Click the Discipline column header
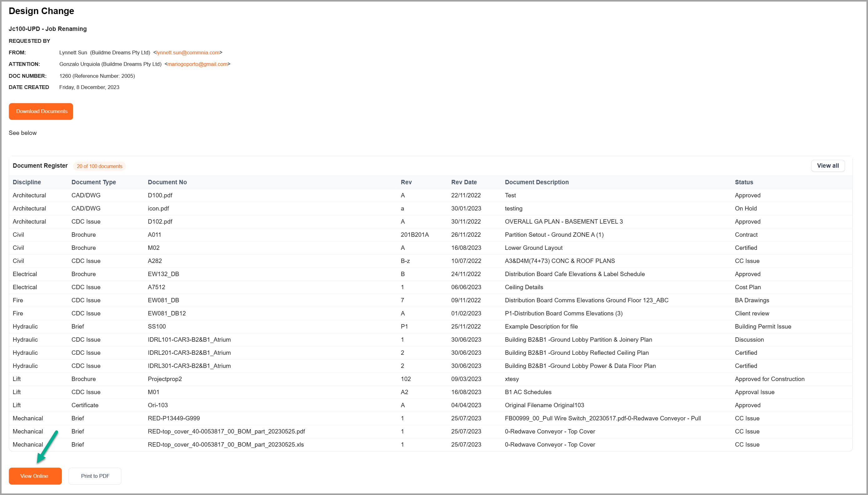 [27, 182]
